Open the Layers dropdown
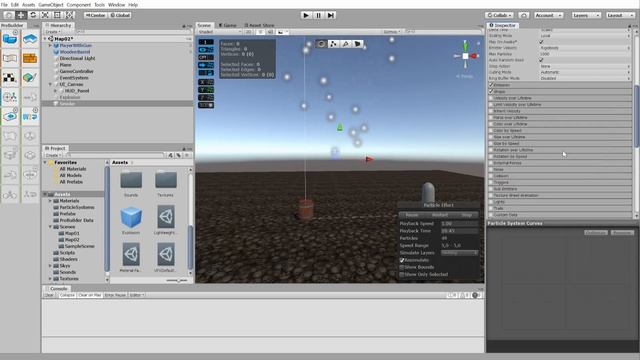 click(x=586, y=15)
